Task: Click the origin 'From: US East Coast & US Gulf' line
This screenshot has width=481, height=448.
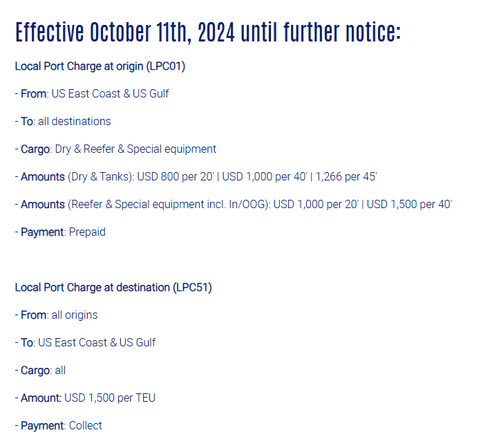Action: click(x=92, y=93)
